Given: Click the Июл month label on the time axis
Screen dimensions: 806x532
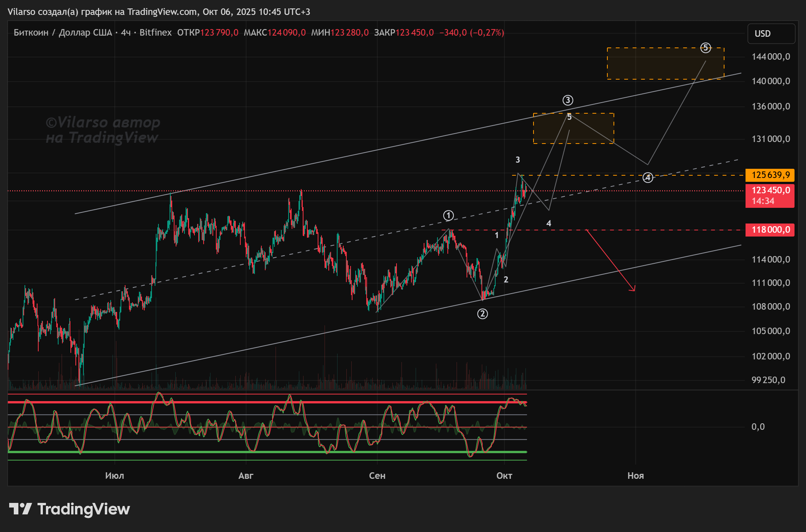Looking at the screenshot, I should [x=114, y=476].
